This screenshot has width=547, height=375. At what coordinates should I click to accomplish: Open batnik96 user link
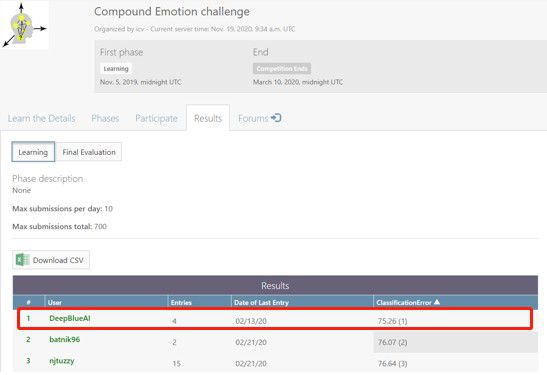[65, 339]
